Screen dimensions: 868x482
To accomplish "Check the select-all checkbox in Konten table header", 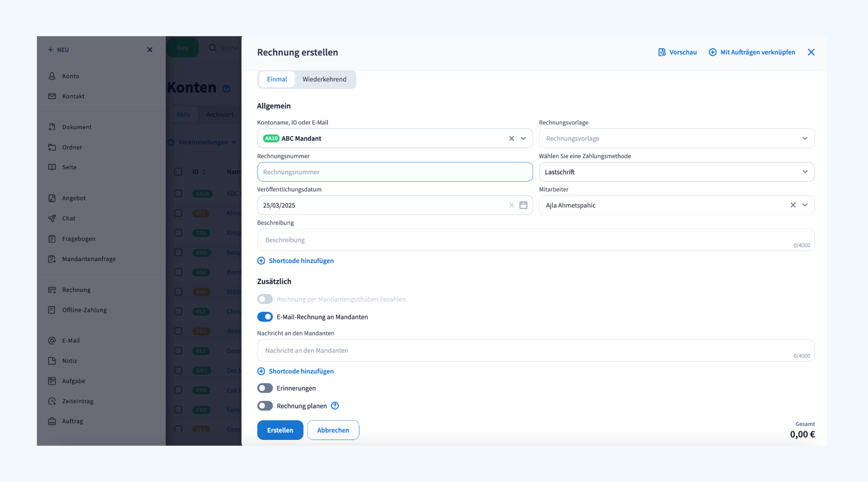I will point(178,172).
